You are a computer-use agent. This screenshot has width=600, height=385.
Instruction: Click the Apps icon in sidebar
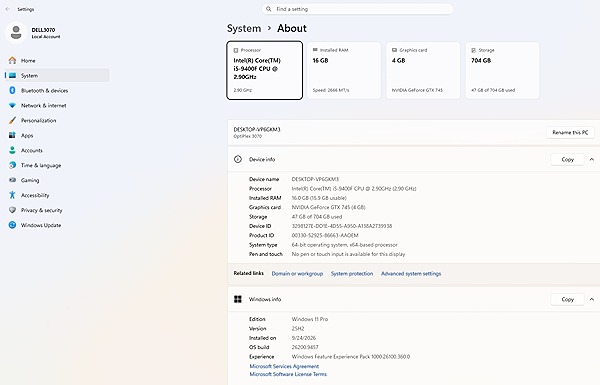pyautogui.click(x=12, y=135)
